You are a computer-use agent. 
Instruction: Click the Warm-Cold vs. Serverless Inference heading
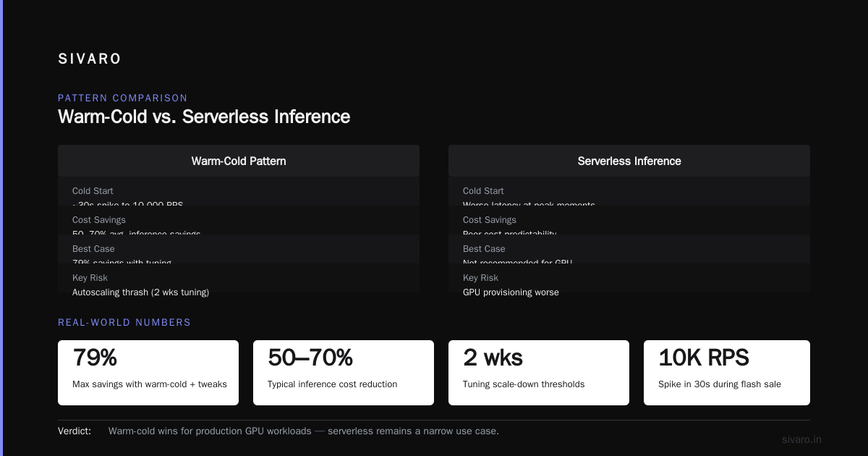pos(204,117)
